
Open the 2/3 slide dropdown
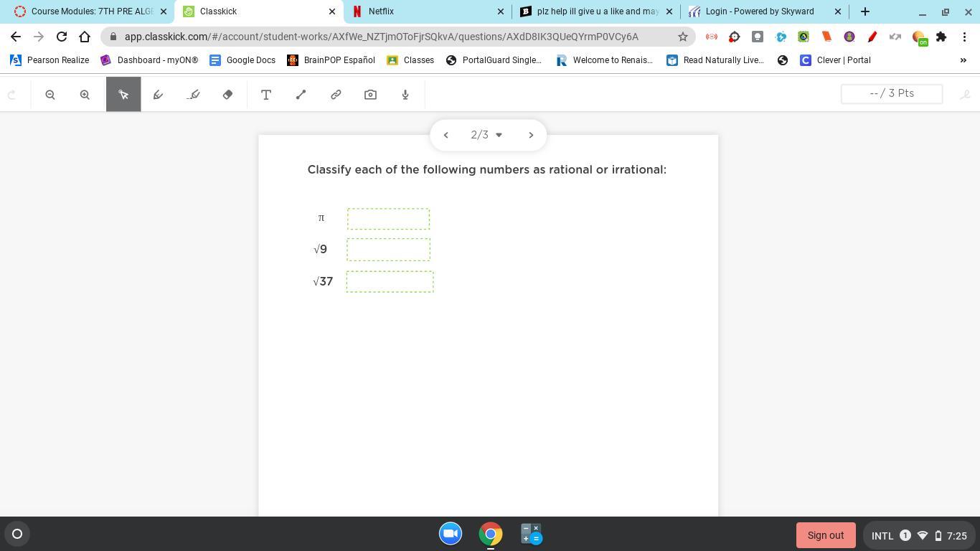click(x=487, y=135)
